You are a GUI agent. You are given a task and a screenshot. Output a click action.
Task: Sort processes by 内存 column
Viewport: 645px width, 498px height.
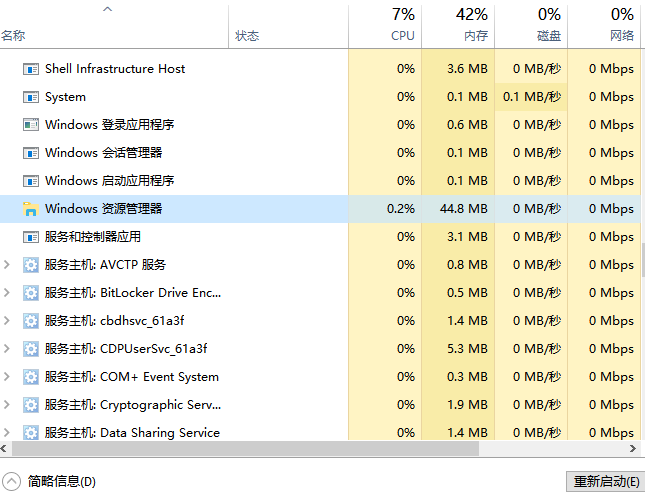pyautogui.click(x=458, y=26)
